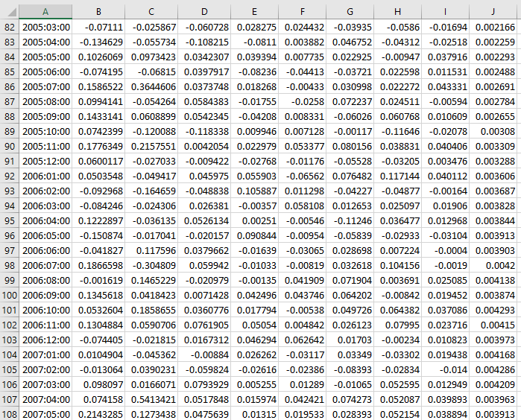The height and width of the screenshot is (420, 521).
Task: Select row 86 header
Action: point(9,86)
